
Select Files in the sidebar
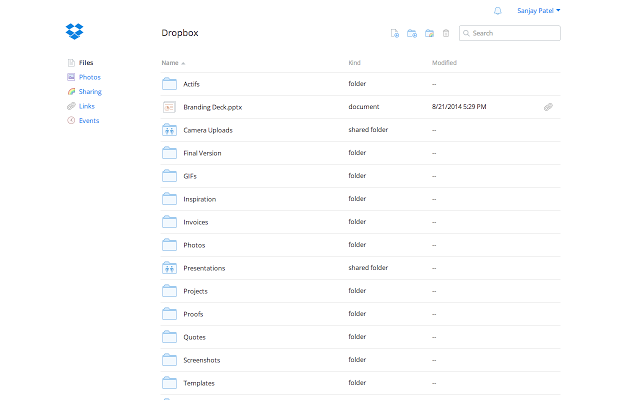[x=86, y=62]
